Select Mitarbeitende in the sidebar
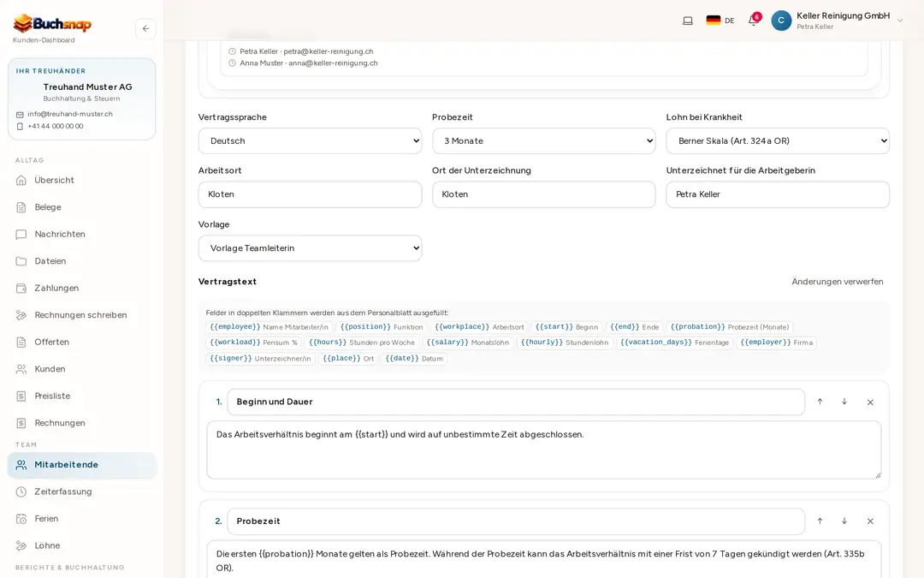The image size is (924, 578). [x=82, y=465]
